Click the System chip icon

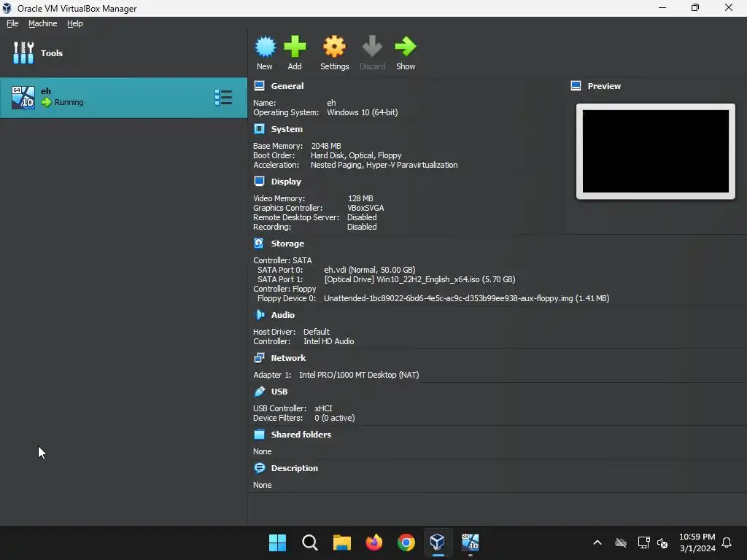click(x=259, y=129)
